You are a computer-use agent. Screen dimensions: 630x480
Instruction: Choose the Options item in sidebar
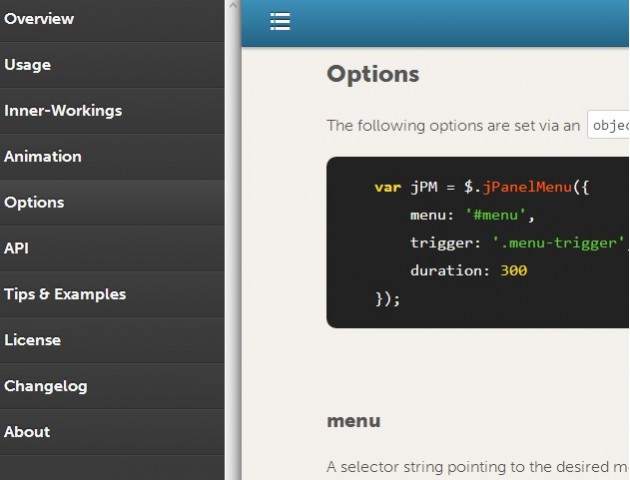click(34, 203)
